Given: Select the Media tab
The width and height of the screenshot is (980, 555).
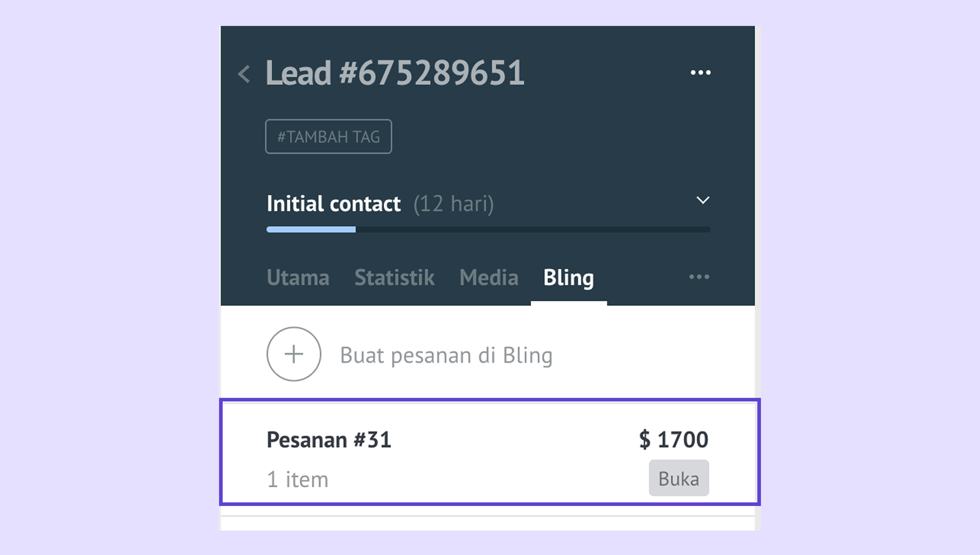Looking at the screenshot, I should [489, 277].
